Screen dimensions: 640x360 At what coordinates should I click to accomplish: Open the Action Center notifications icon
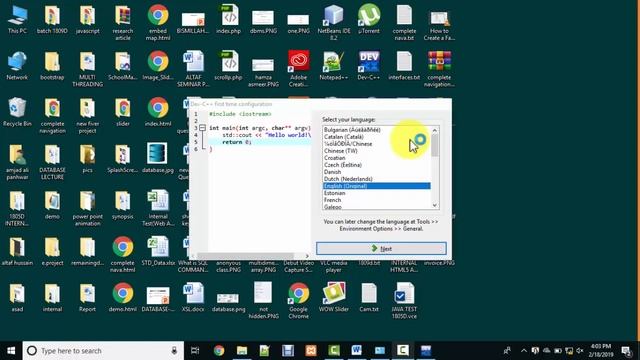626,351
